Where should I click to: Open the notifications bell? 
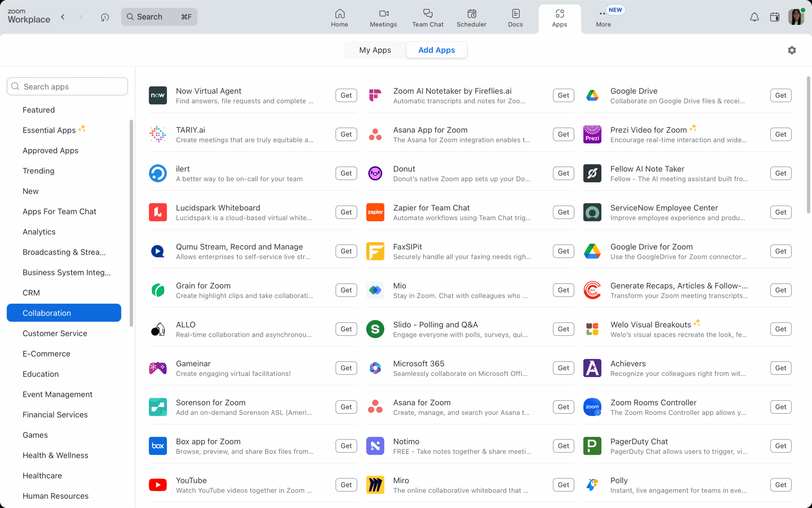754,17
